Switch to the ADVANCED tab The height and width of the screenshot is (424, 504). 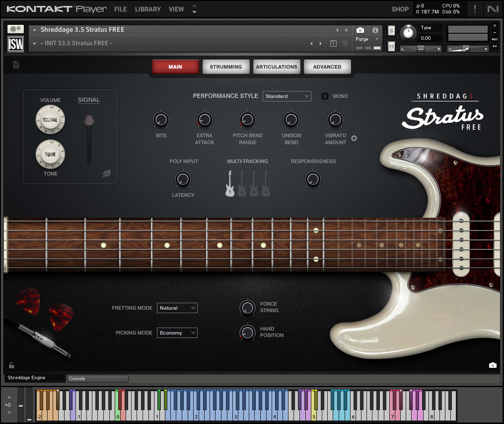pos(327,67)
